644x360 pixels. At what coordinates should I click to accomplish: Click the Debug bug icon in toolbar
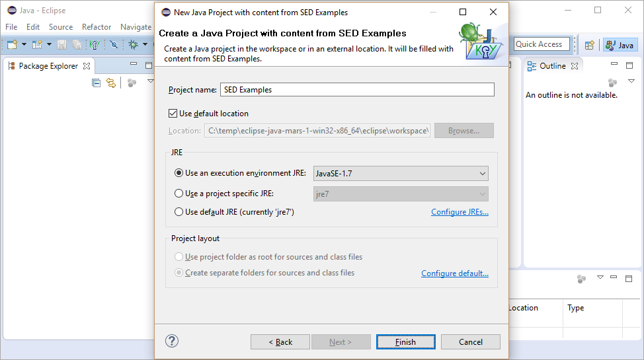pos(133,44)
